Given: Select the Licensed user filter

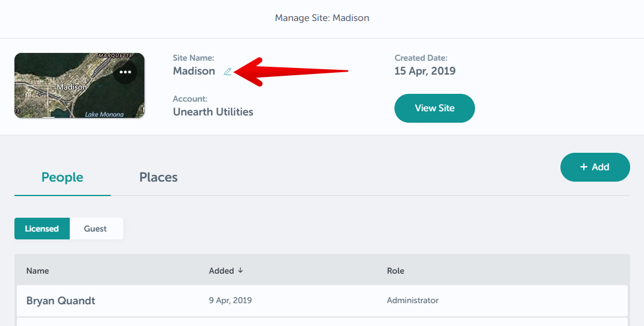Looking at the screenshot, I should tap(42, 229).
